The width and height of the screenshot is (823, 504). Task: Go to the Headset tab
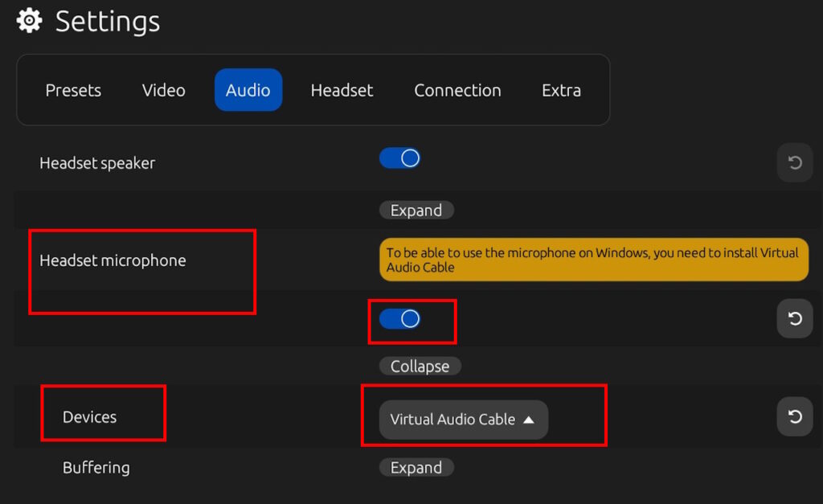point(342,90)
